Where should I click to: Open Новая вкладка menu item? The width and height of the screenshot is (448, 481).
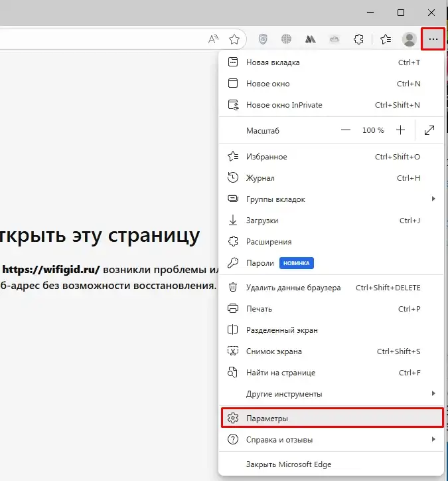click(x=332, y=62)
